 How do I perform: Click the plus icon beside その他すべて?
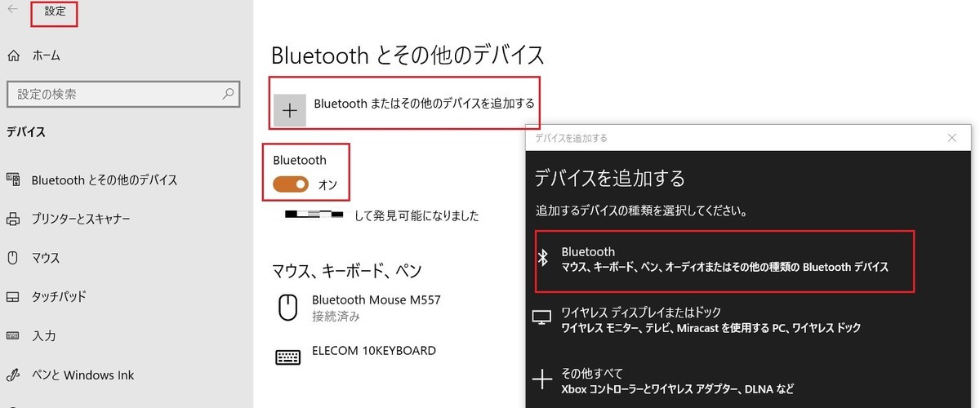tap(542, 379)
